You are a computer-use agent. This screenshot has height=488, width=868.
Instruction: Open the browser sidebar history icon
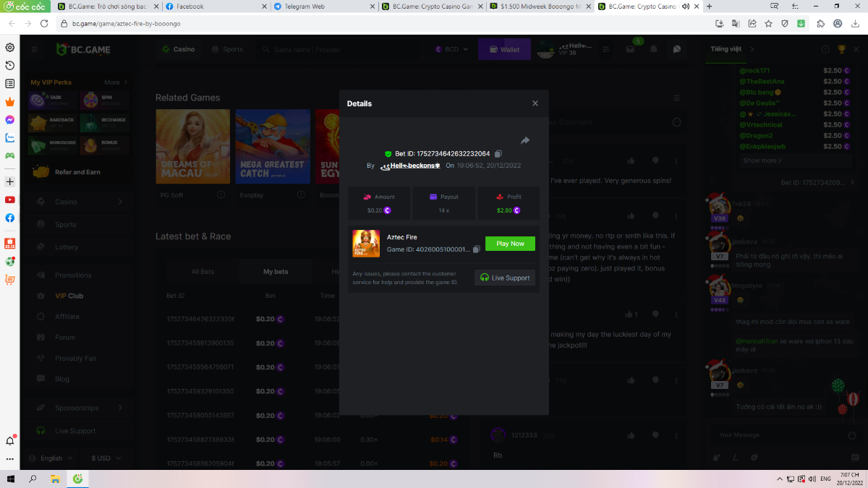coord(10,66)
